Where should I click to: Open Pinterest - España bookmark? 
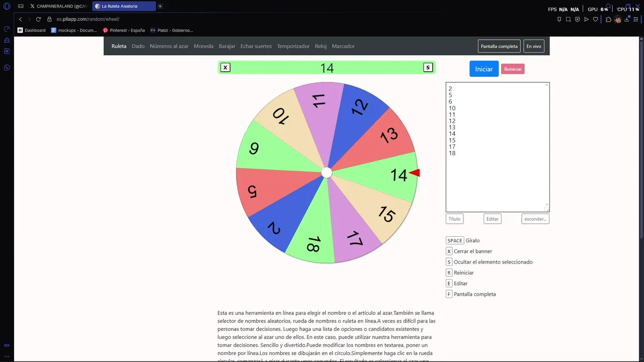[x=124, y=30]
